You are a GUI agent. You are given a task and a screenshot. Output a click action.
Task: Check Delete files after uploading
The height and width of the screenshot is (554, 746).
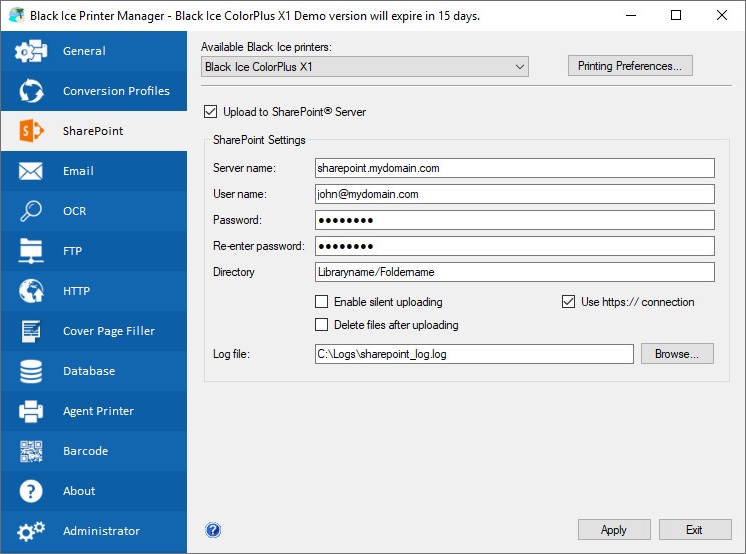click(x=322, y=325)
